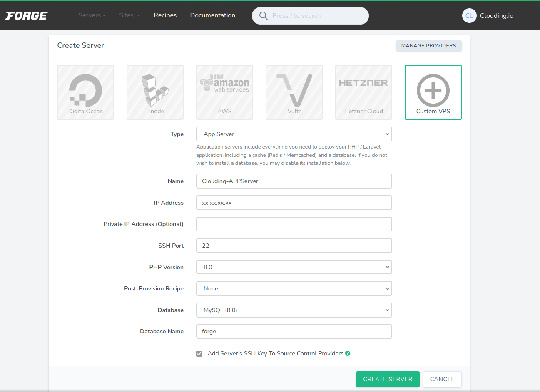Screen dimensions: 540x392
Task: Open the Documentation link
Action: tap(213, 15)
